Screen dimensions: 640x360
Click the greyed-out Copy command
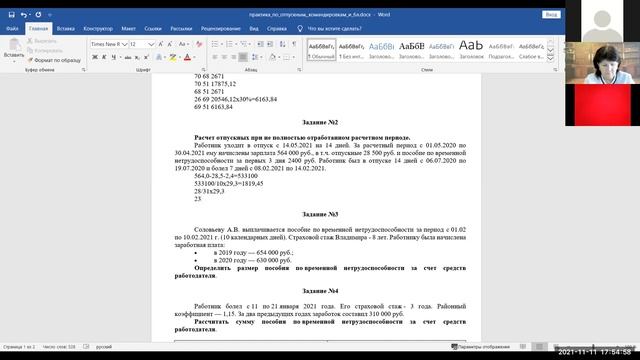click(45, 51)
